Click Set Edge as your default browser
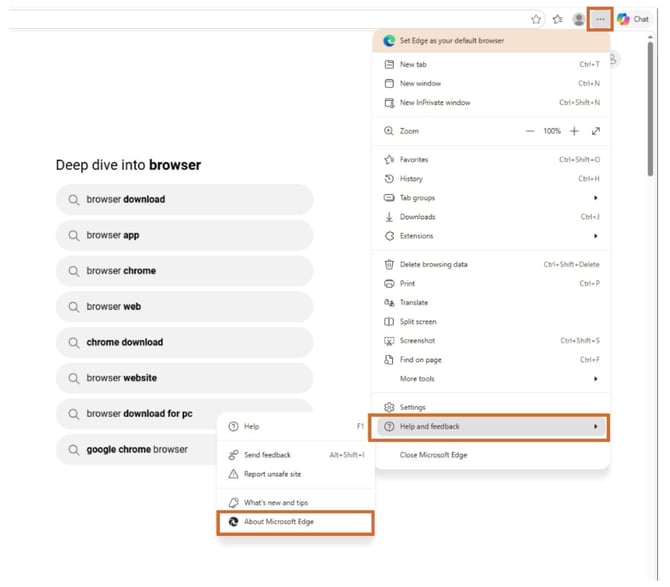 tap(491, 41)
